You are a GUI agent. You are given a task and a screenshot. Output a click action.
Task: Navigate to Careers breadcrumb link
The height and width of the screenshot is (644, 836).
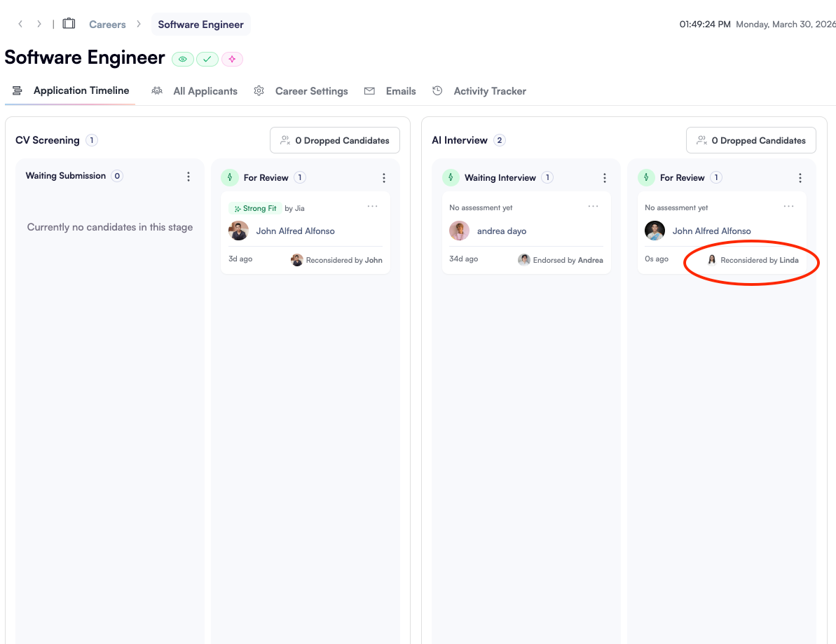(x=107, y=25)
